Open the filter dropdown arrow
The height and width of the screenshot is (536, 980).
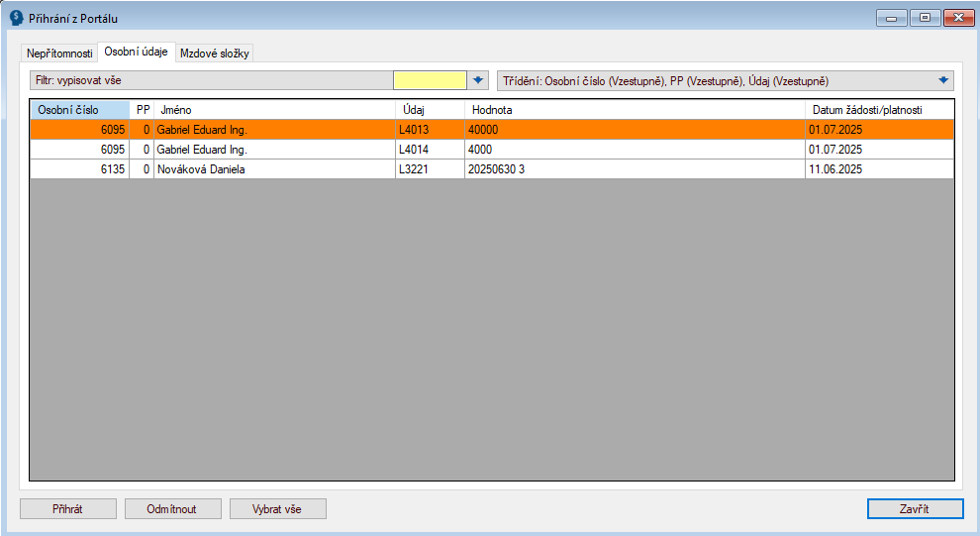tap(478, 80)
